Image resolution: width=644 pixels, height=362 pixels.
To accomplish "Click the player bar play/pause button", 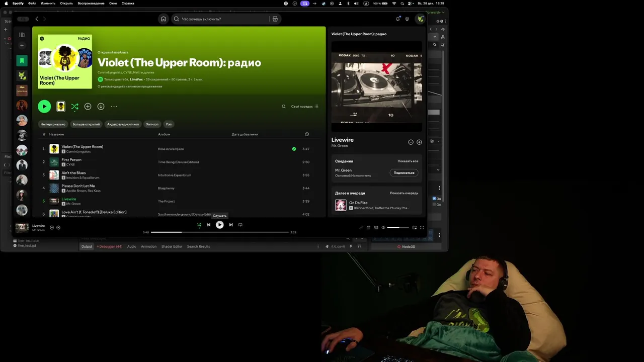I will point(220,225).
